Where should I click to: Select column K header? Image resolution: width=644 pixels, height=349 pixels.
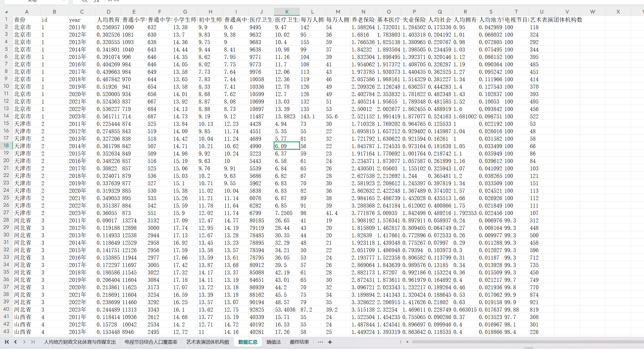287,12
